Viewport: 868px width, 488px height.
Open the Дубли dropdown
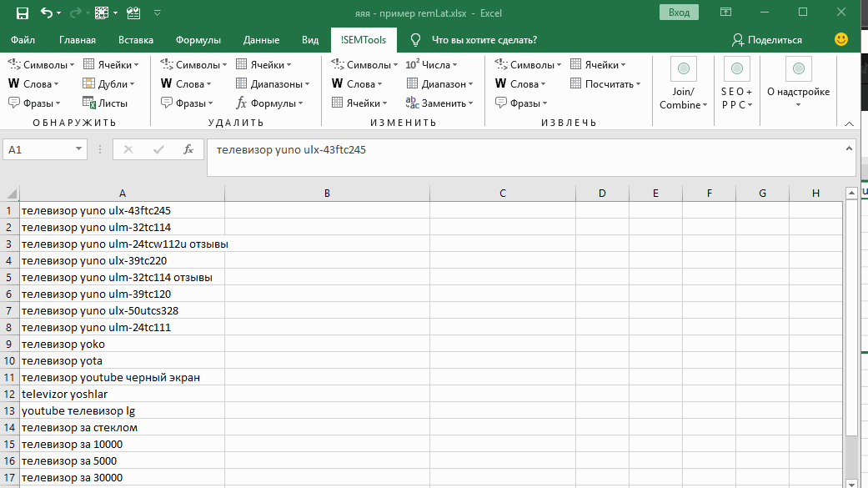tap(108, 84)
